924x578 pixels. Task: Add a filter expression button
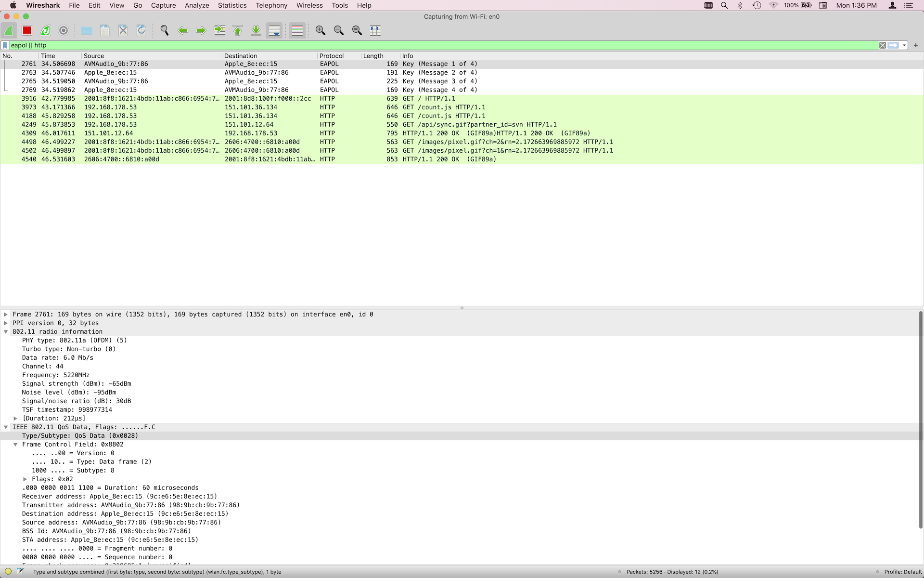pyautogui.click(x=916, y=45)
